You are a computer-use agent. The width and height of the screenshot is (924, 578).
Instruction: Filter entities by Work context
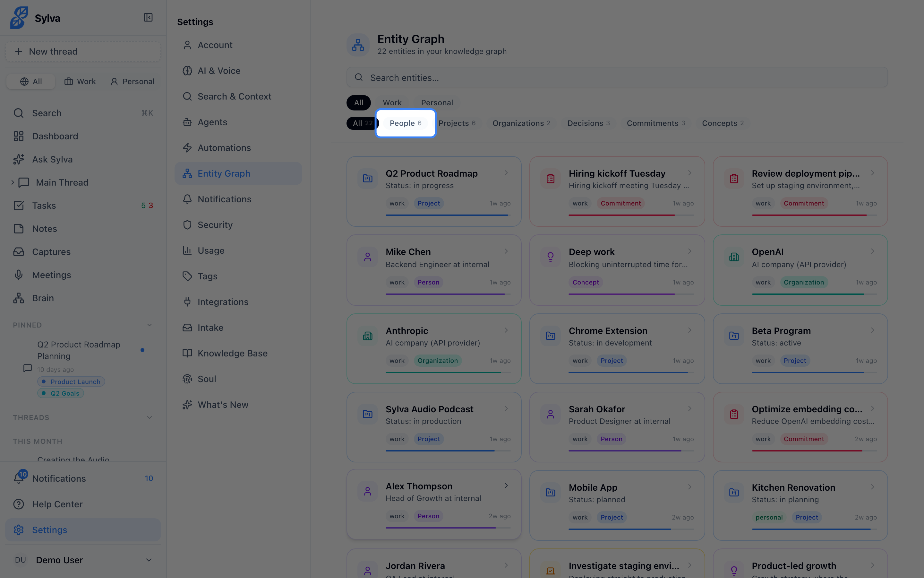392,102
